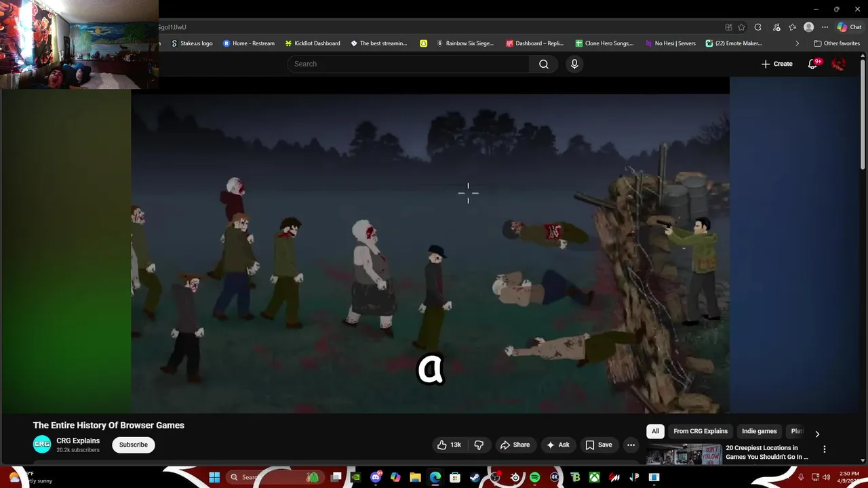Viewport: 868px width, 488px height.
Task: Open Stake.us logo bookmark
Action: point(191,43)
